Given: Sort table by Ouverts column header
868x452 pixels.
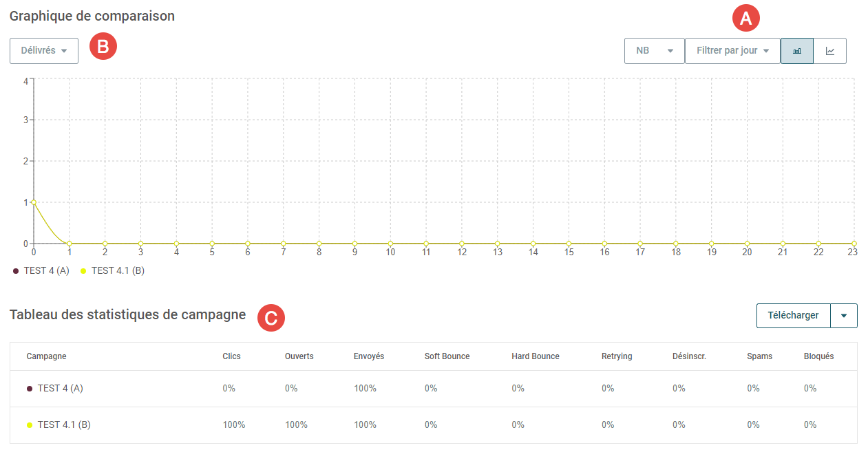Looking at the screenshot, I should coord(299,356).
